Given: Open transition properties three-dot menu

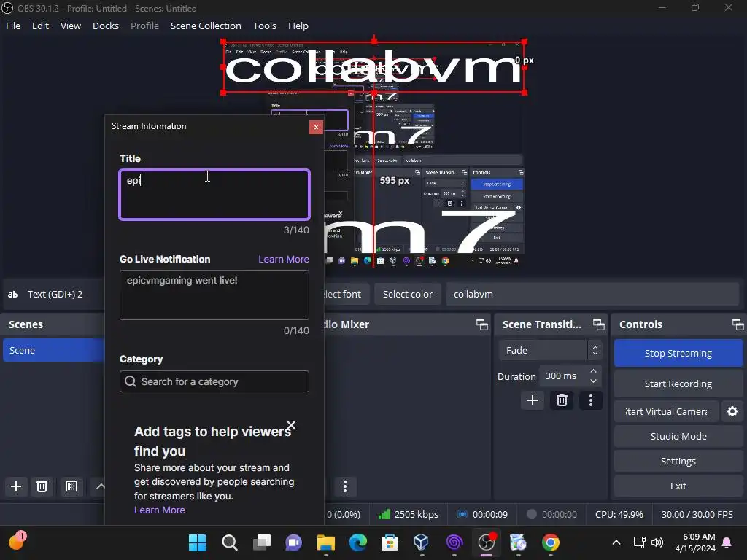Looking at the screenshot, I should (x=591, y=400).
